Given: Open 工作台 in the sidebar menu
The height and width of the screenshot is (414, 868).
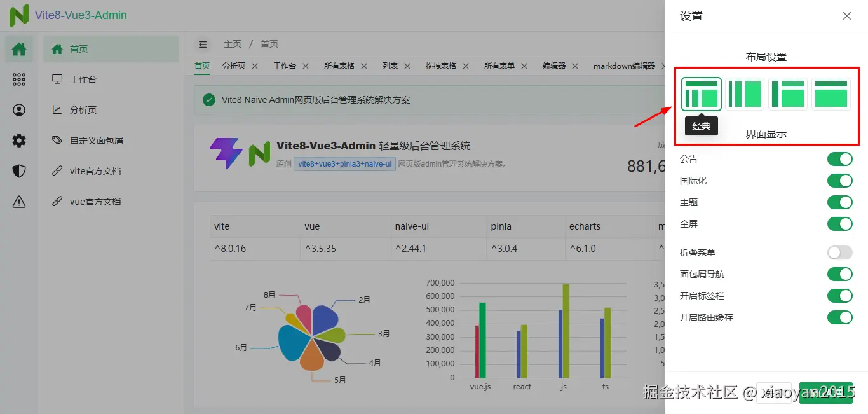Looking at the screenshot, I should coord(111,79).
